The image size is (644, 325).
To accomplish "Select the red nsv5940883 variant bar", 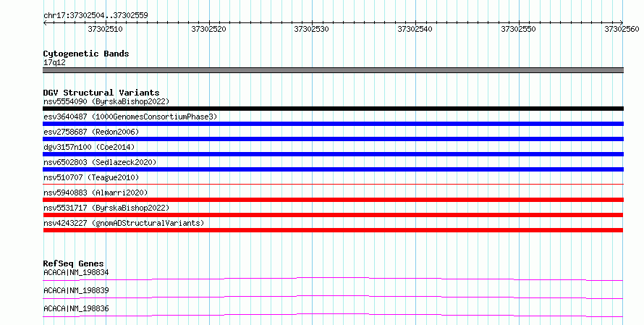I will 333,200.
